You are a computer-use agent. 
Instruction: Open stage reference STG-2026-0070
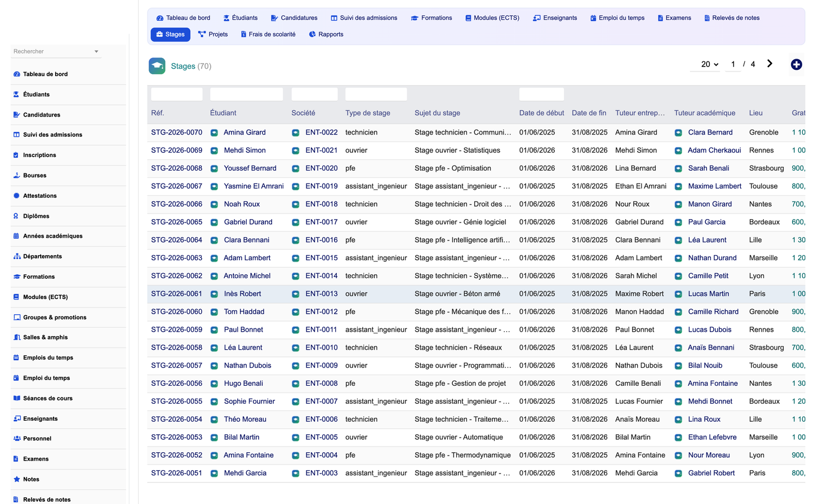click(176, 132)
